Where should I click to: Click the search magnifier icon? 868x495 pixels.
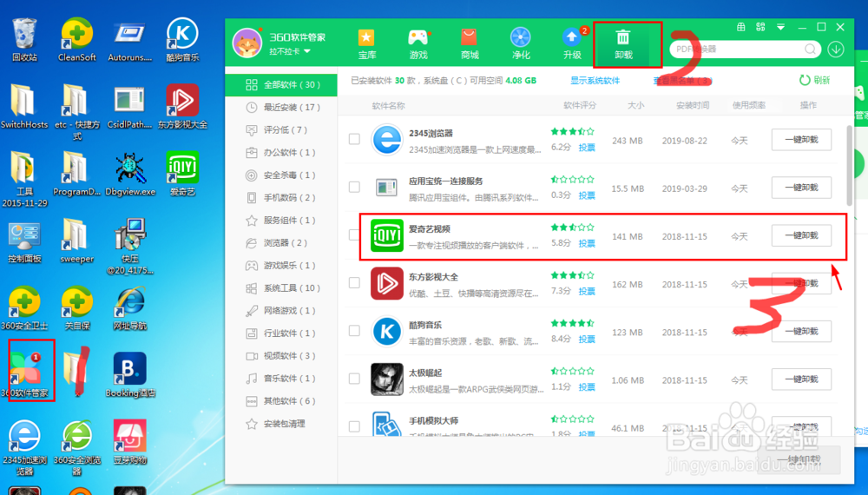(810, 49)
